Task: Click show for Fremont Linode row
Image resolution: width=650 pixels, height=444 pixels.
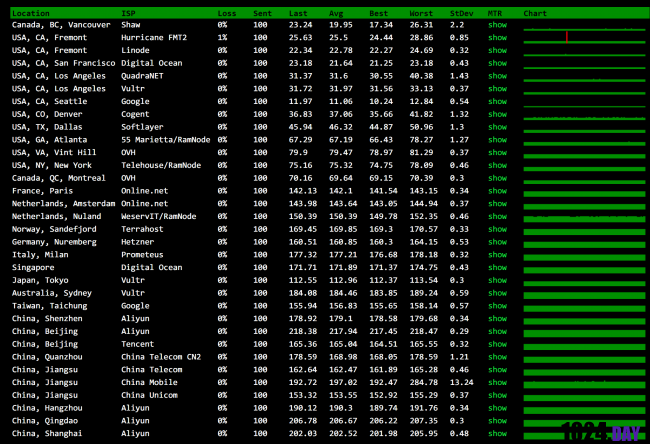Action: click(497, 51)
